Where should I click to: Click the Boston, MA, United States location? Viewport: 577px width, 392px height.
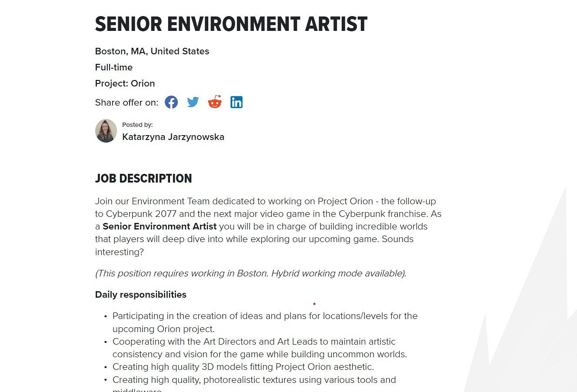(x=152, y=51)
